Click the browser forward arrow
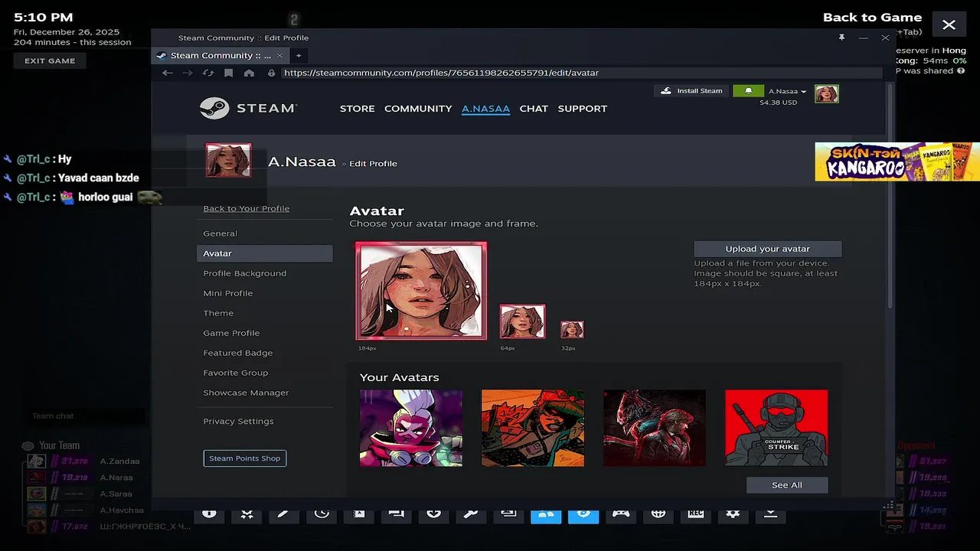This screenshot has height=551, width=980. pyautogui.click(x=188, y=73)
